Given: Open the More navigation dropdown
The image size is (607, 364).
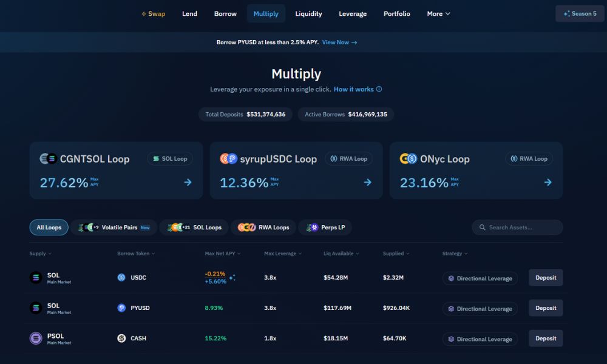Looking at the screenshot, I should tap(438, 13).
